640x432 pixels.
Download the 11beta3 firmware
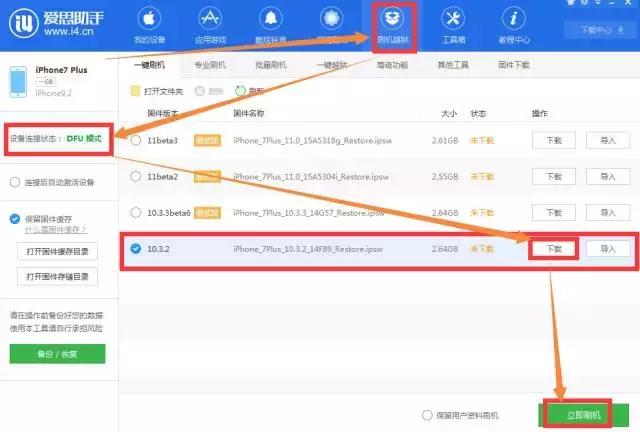pos(554,140)
